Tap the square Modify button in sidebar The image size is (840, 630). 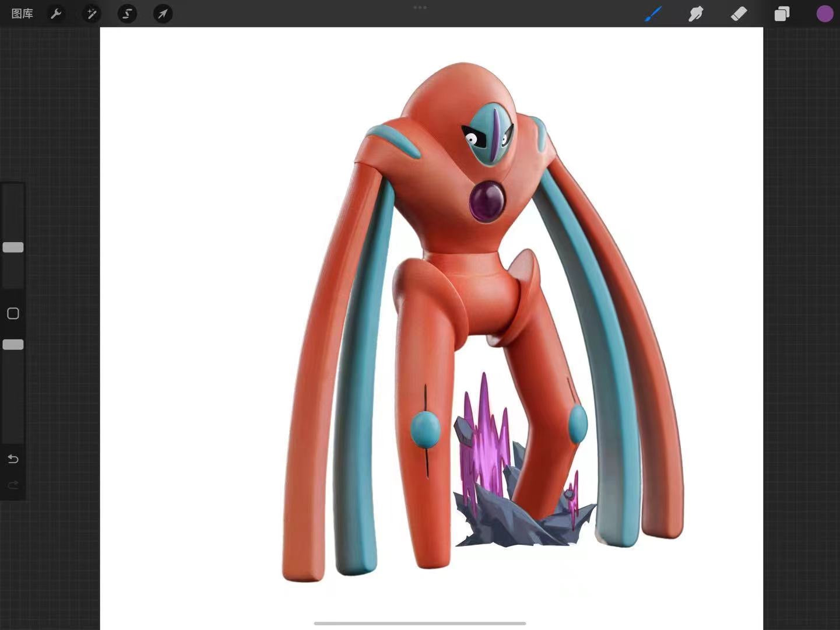click(13, 314)
